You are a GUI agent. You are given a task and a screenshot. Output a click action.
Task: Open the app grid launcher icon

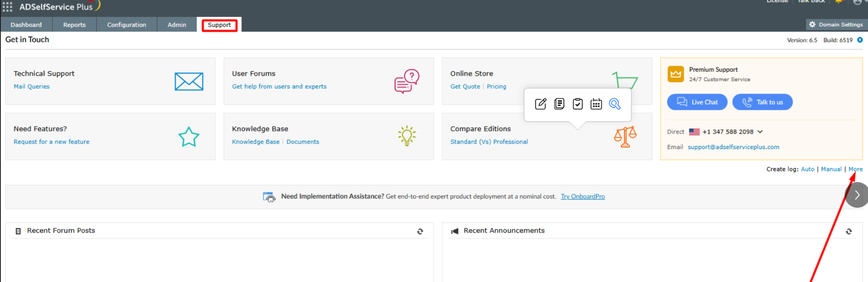[7, 7]
